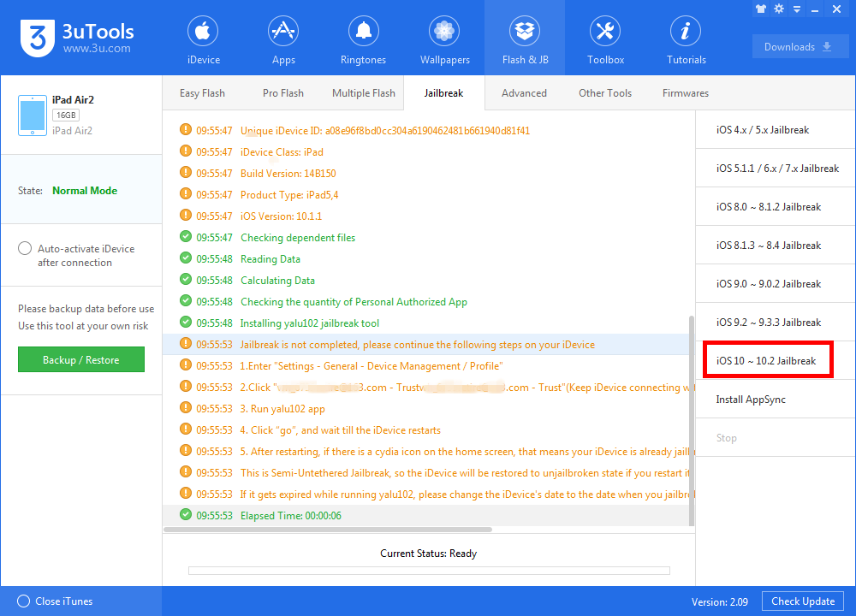Screen dimensions: 856x616
Task: Toggle the Close iTunes option
Action: tap(23, 601)
